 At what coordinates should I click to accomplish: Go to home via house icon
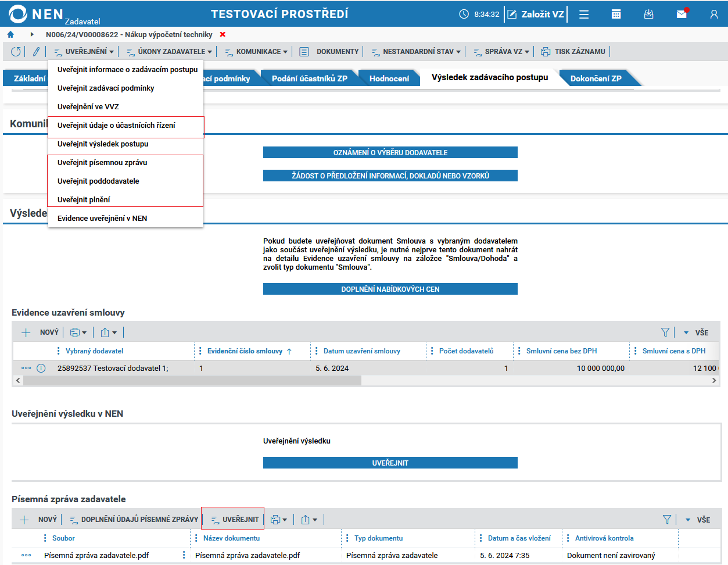coord(10,34)
